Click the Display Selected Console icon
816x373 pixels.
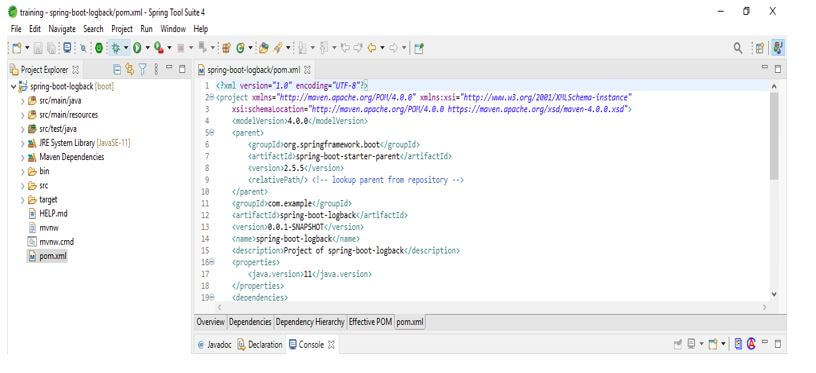click(691, 344)
